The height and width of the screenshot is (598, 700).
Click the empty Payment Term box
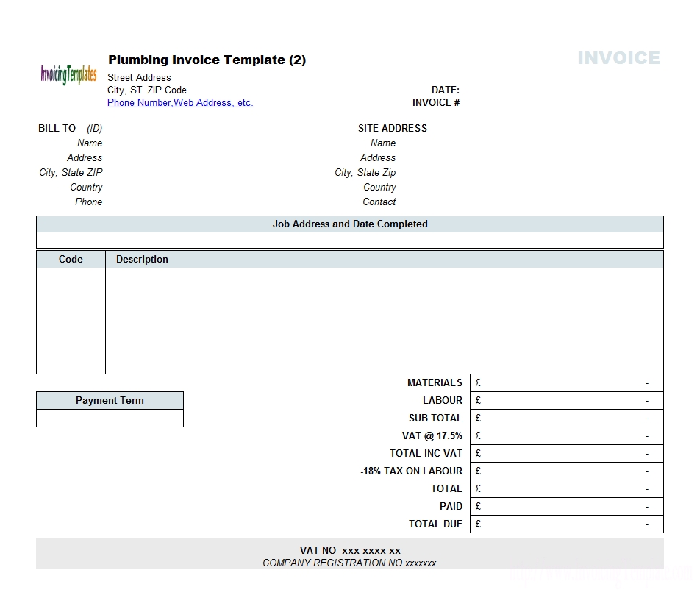click(x=110, y=418)
